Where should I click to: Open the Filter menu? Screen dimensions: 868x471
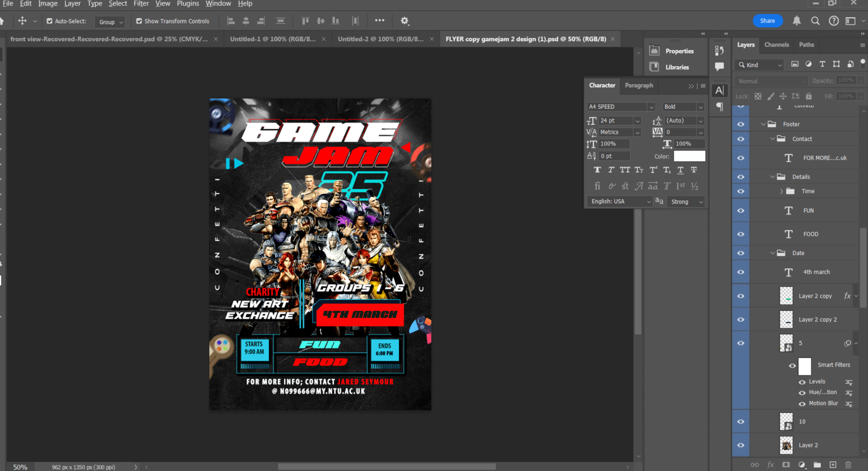pyautogui.click(x=141, y=4)
